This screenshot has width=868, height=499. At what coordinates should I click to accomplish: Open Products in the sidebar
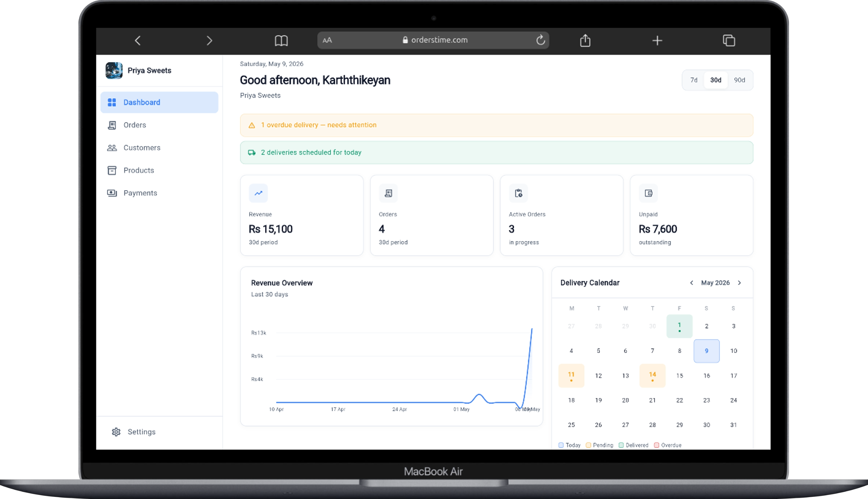coord(159,170)
